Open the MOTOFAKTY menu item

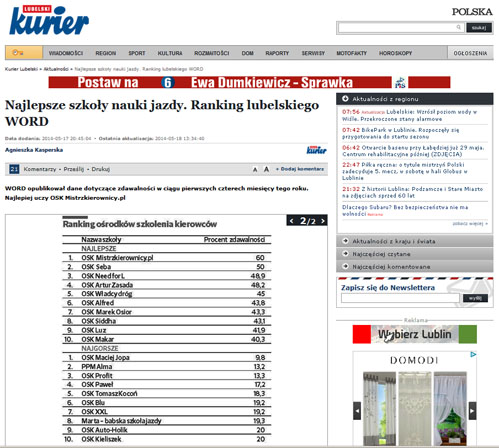(351, 53)
